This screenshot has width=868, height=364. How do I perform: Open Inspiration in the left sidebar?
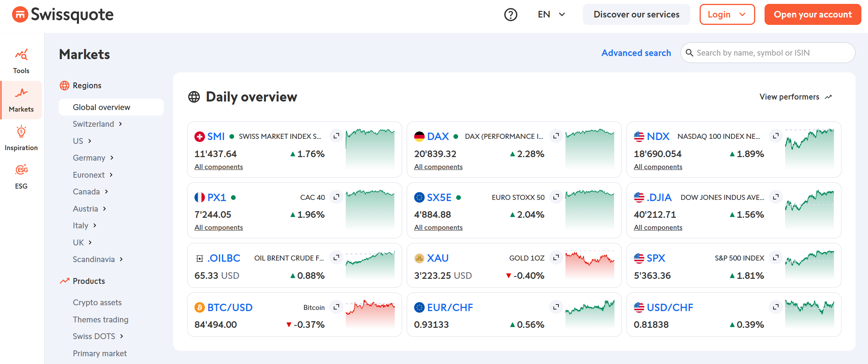click(21, 138)
